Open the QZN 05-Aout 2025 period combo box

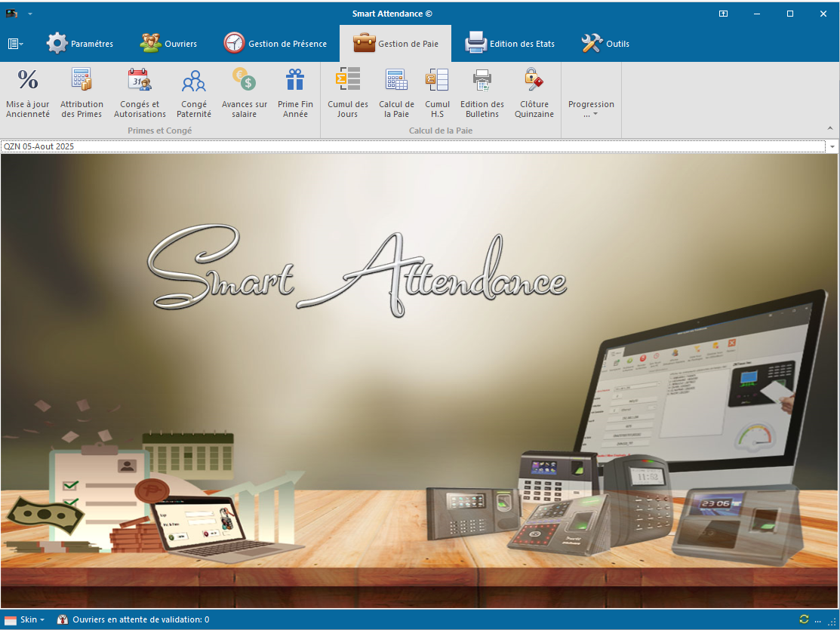click(x=832, y=146)
